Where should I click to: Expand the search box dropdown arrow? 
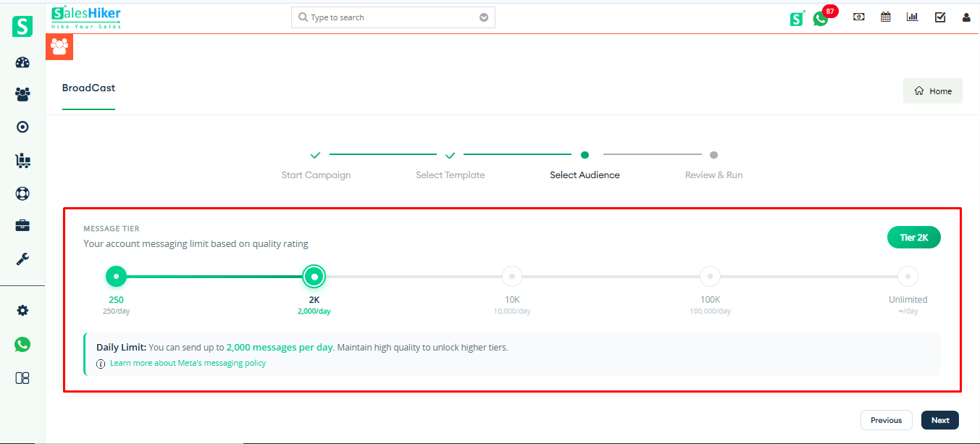[484, 17]
